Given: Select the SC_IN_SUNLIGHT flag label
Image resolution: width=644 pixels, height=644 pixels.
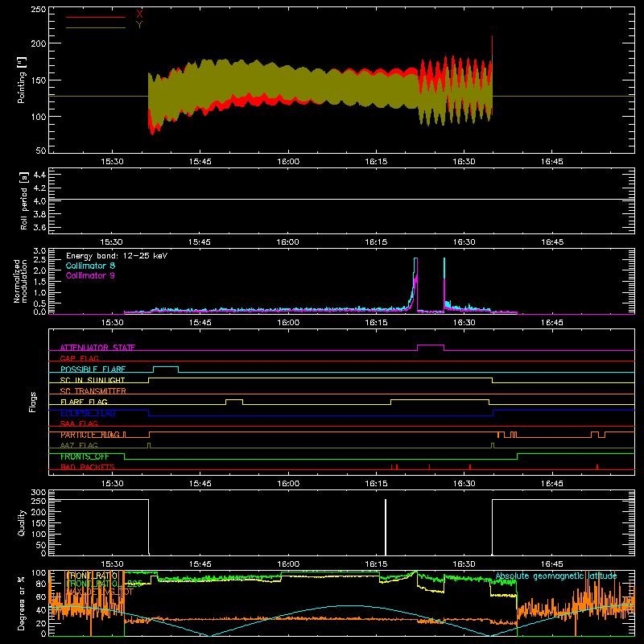Looking at the screenshot, I should pyautogui.click(x=93, y=380).
